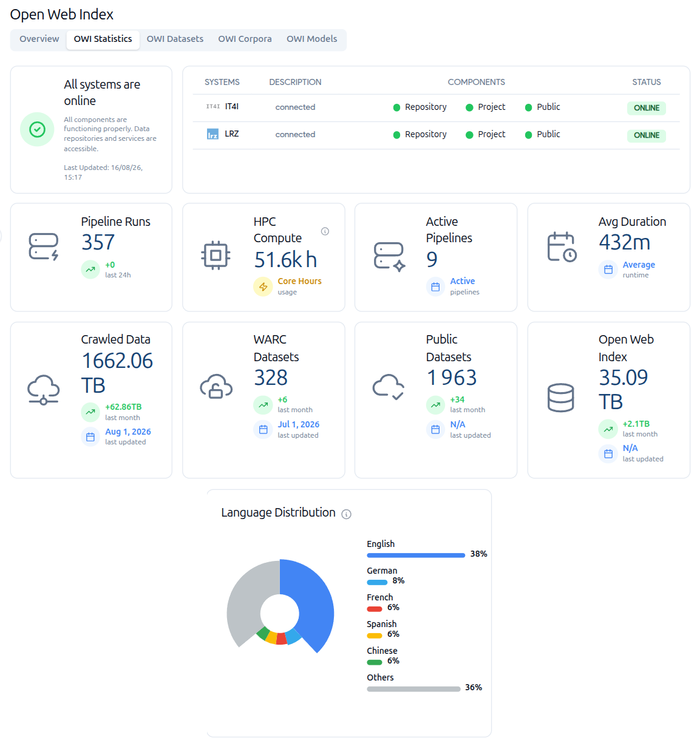Click the HPC Compute chip icon
Viewport: 700px width, 740px height.
click(216, 256)
